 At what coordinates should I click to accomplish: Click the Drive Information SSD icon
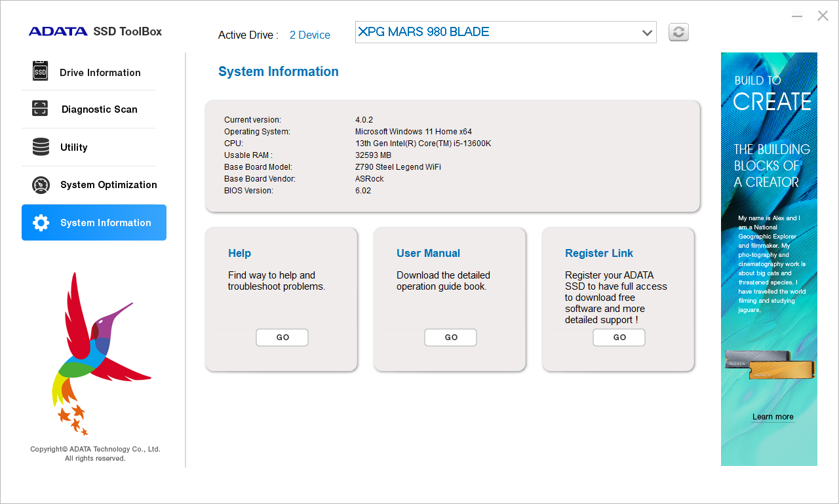[41, 71]
